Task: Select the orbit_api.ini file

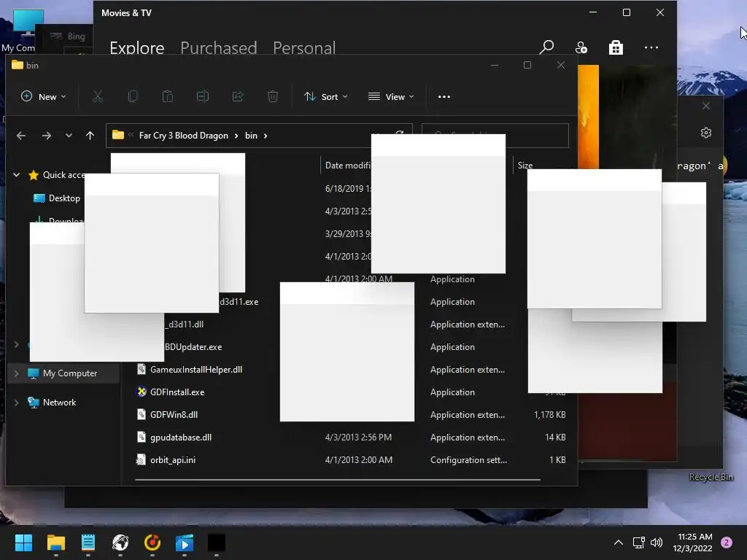Action: click(172, 460)
